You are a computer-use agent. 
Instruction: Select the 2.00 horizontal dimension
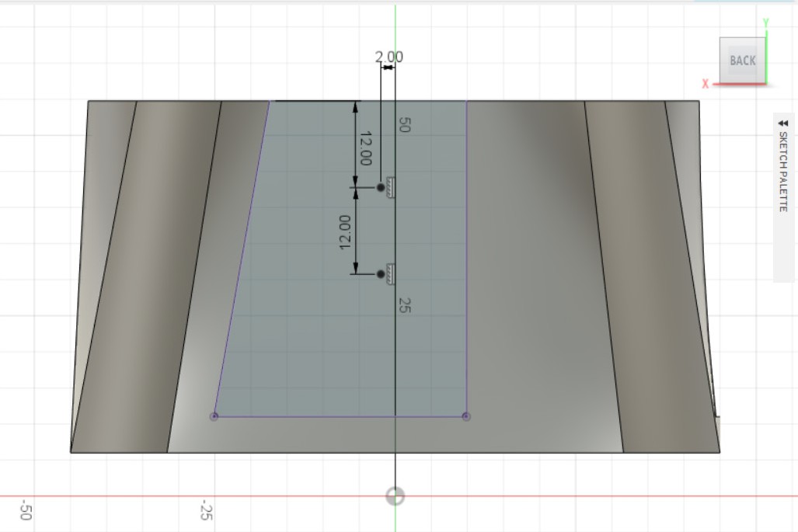[x=389, y=57]
